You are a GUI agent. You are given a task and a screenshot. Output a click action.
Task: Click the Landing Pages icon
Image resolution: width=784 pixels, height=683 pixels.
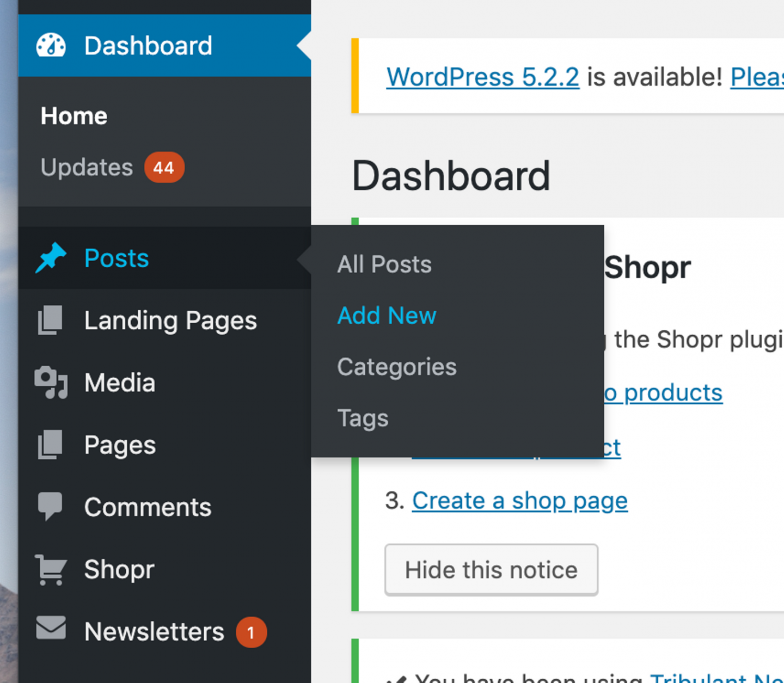pyautogui.click(x=50, y=320)
